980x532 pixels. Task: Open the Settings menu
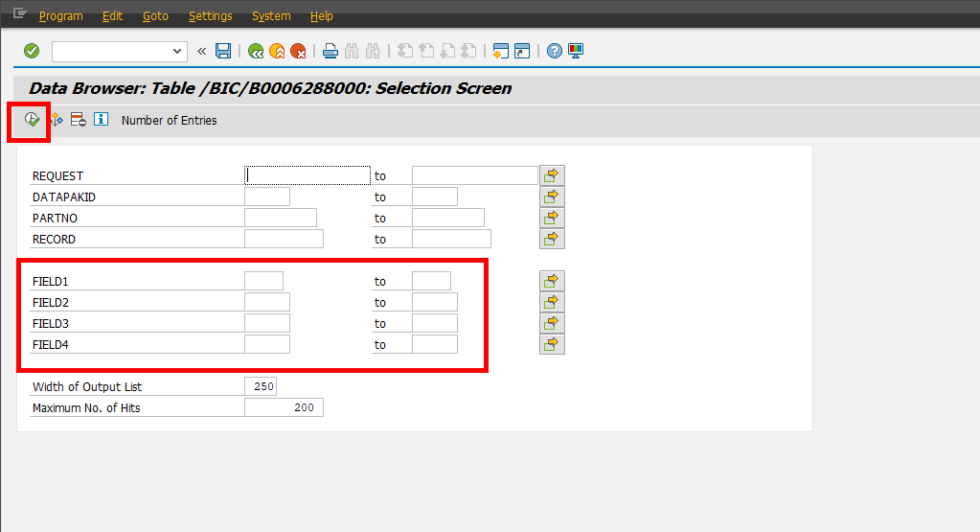pyautogui.click(x=210, y=16)
